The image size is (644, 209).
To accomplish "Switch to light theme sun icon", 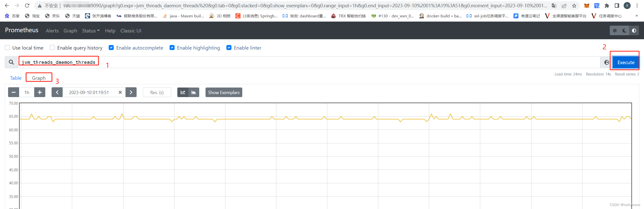I will pos(615,30).
